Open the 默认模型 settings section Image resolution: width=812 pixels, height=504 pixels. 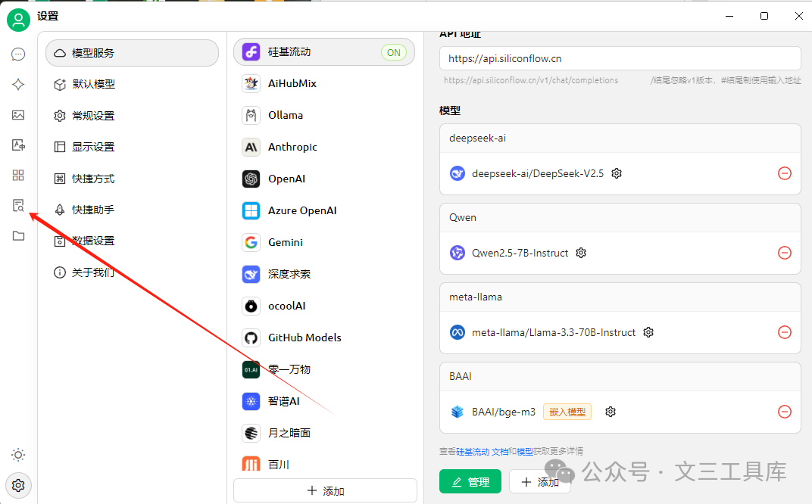132,84
